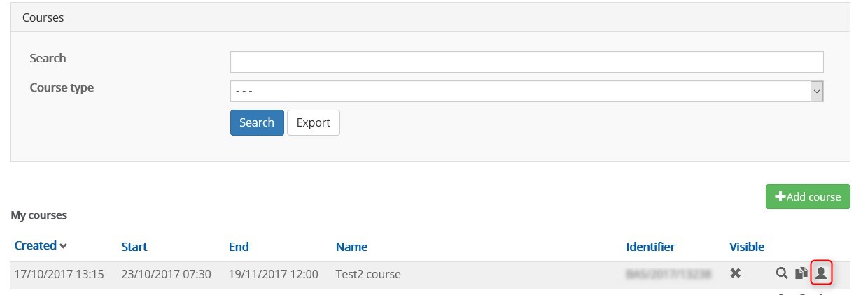Image resolution: width=868 pixels, height=295 pixels.
Task: Click the Export button
Action: click(313, 122)
